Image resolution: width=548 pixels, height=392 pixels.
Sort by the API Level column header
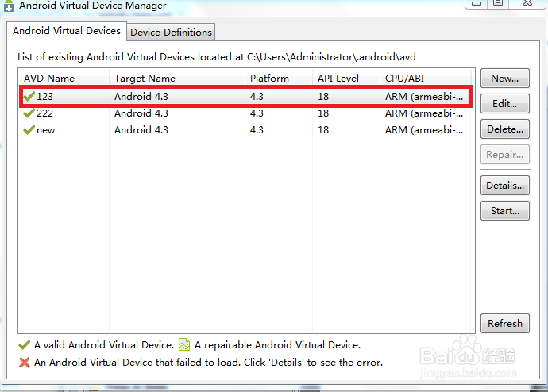[346, 79]
